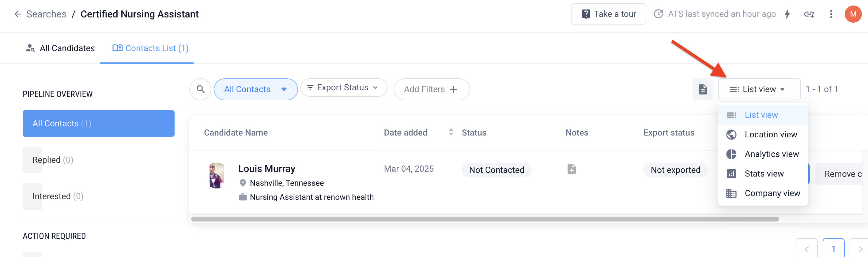This screenshot has height=257, width=868.
Task: Click the Take a tour button
Action: 608,14
